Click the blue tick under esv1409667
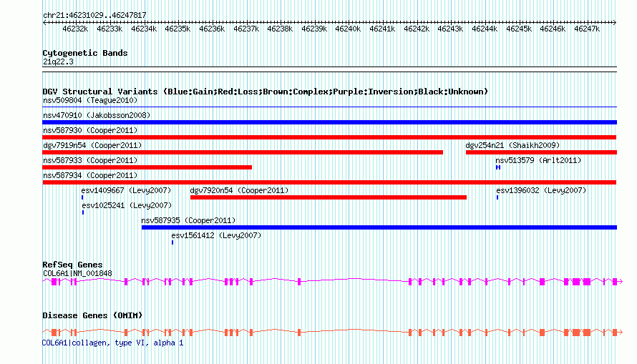This screenshot has height=364, width=637. tap(82, 197)
